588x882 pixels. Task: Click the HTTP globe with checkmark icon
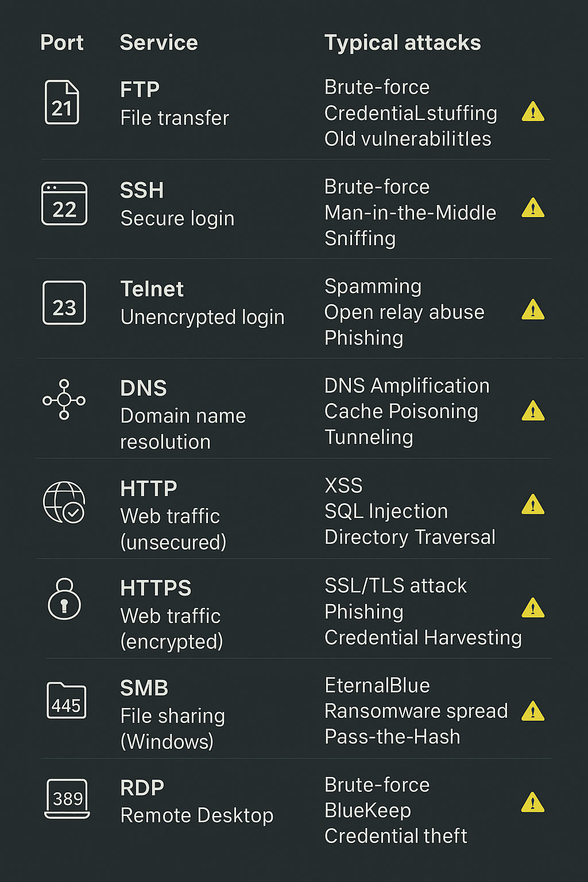click(x=64, y=502)
